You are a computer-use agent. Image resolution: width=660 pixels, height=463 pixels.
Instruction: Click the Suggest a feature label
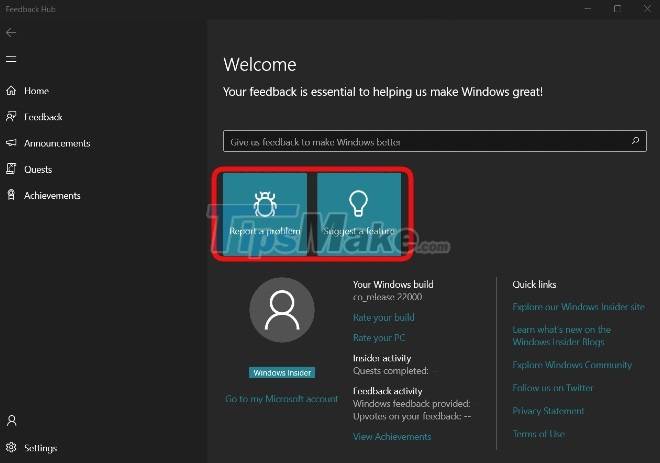click(x=359, y=231)
